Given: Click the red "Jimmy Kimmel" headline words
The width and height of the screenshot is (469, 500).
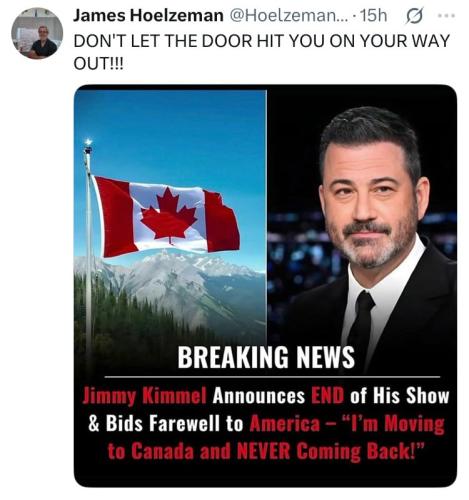Looking at the screenshot, I should coord(144,396).
